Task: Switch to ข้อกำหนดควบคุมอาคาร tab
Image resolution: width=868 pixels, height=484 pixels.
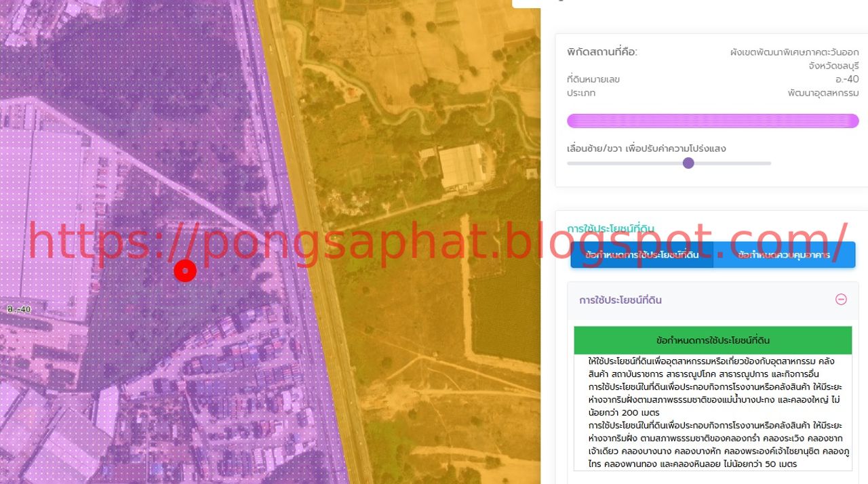Action: point(784,255)
